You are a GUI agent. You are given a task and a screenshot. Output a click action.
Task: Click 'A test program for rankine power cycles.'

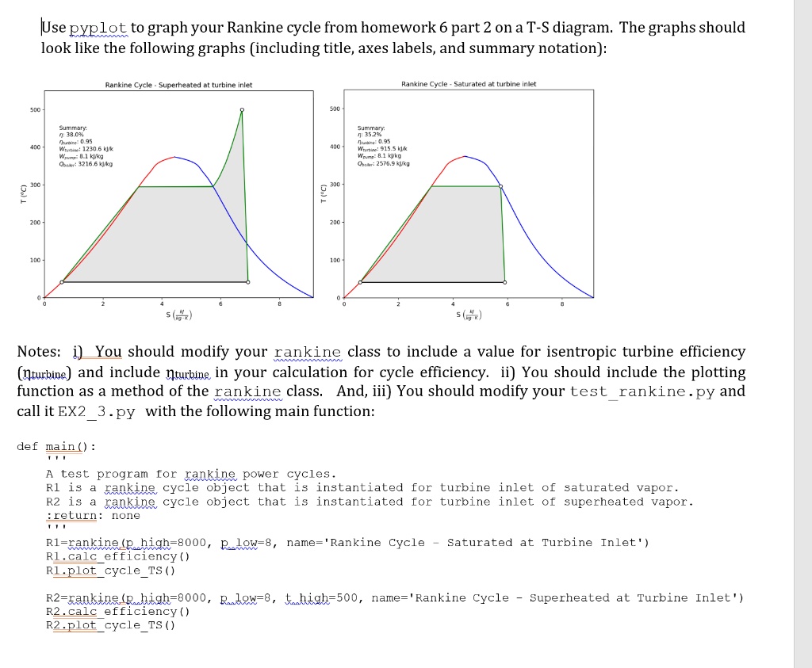point(191,474)
